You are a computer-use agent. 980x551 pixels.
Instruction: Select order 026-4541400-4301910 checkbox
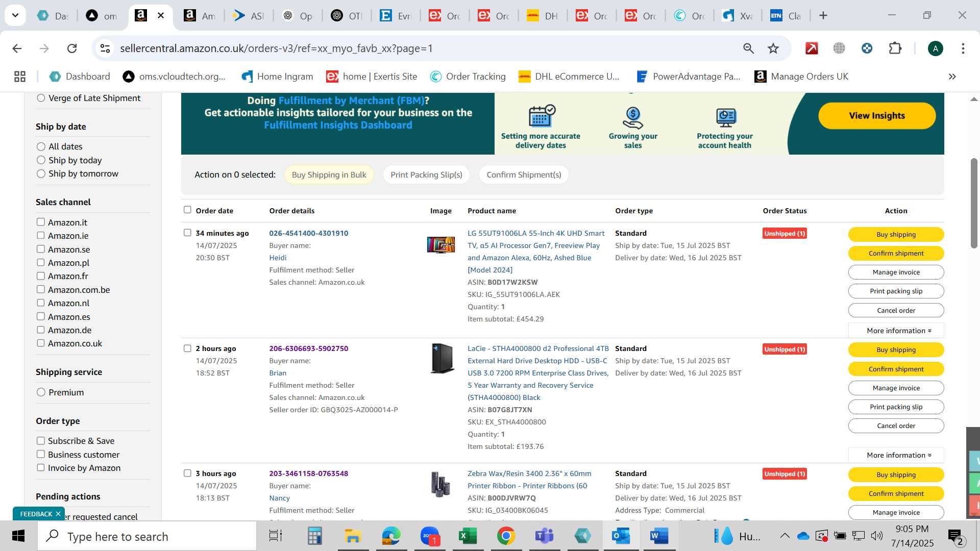[x=187, y=233]
